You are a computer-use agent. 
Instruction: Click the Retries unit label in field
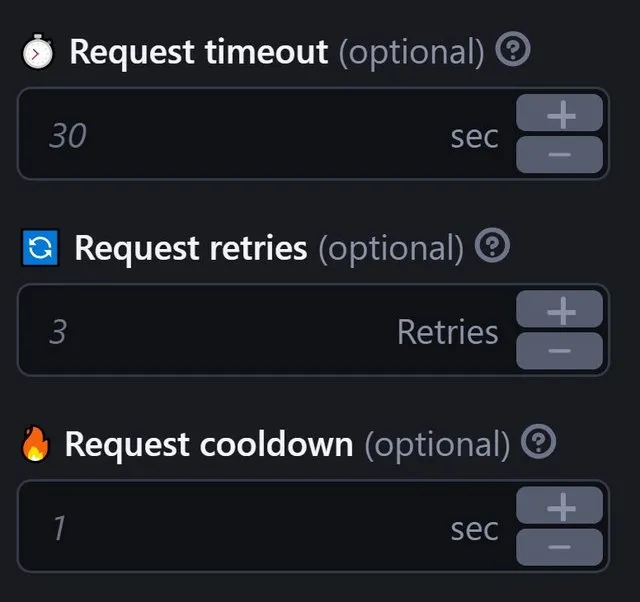tap(448, 332)
